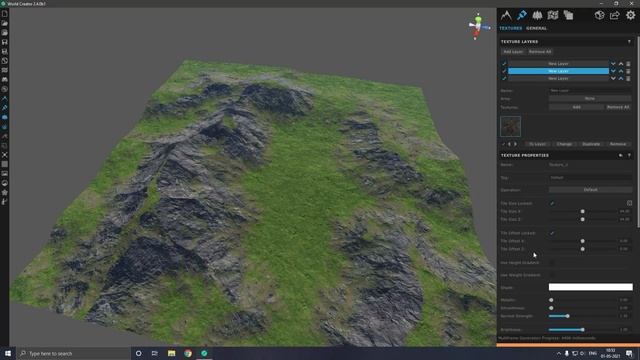
Task: Switch to the General tab
Action: [x=536, y=28]
